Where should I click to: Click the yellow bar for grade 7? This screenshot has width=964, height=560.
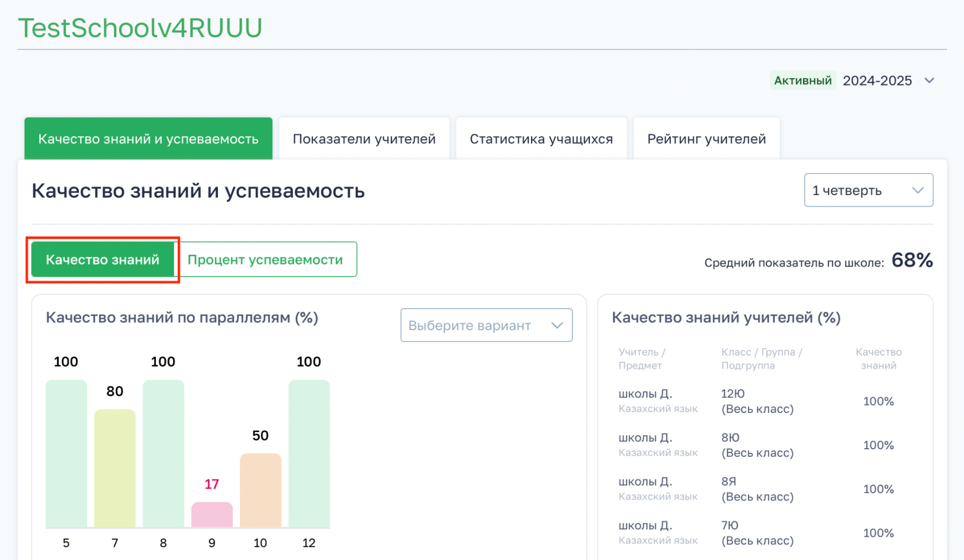click(x=115, y=467)
